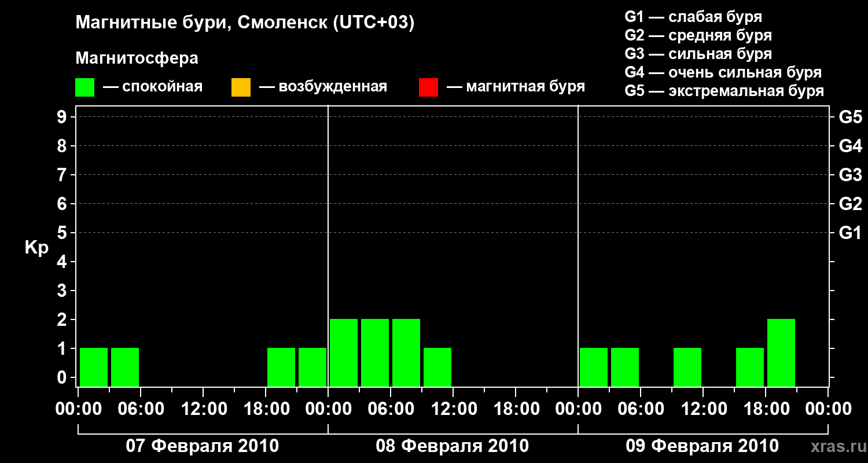Click the '12:00' time label under 08 February

(x=453, y=409)
